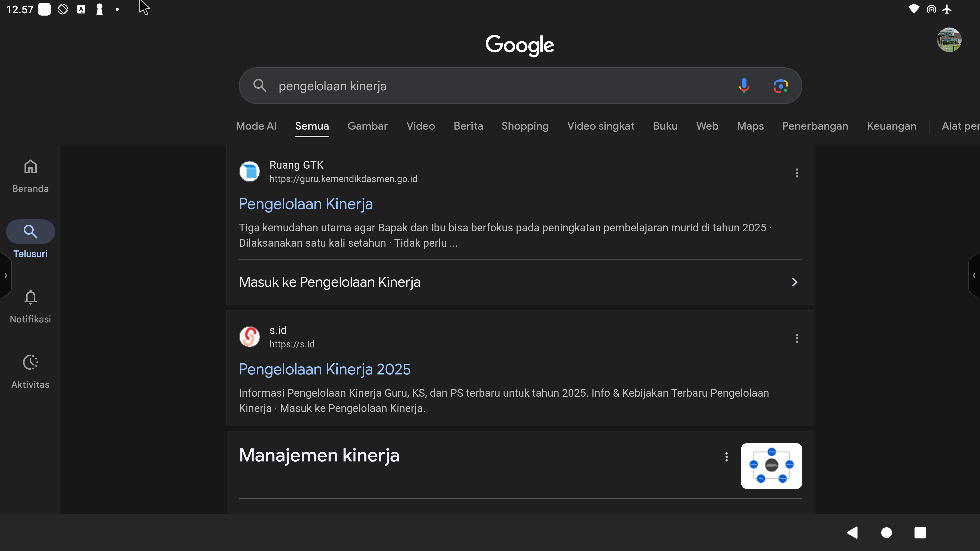
Task: Open the Pengelolaan Kinerja result link
Action: coord(305,204)
